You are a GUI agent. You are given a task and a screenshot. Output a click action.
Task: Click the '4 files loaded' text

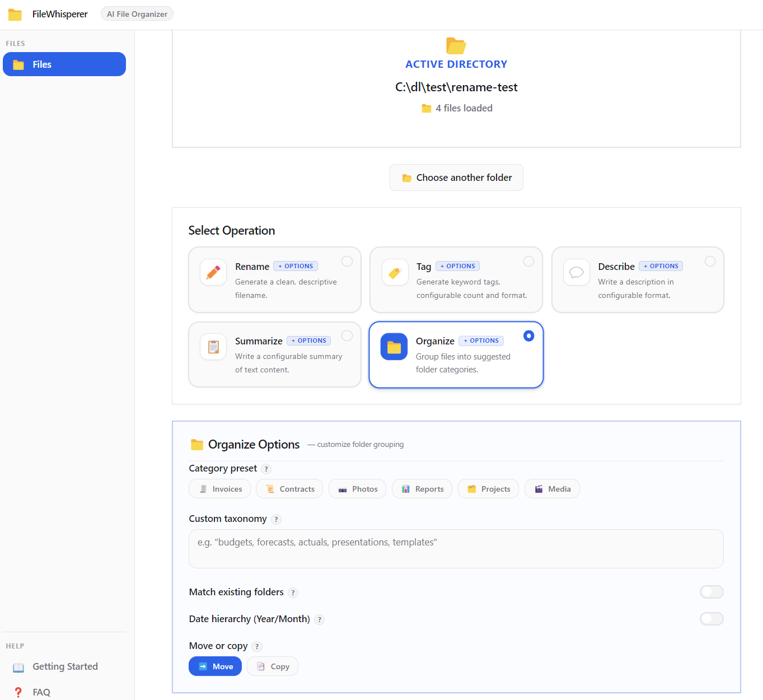pos(464,109)
